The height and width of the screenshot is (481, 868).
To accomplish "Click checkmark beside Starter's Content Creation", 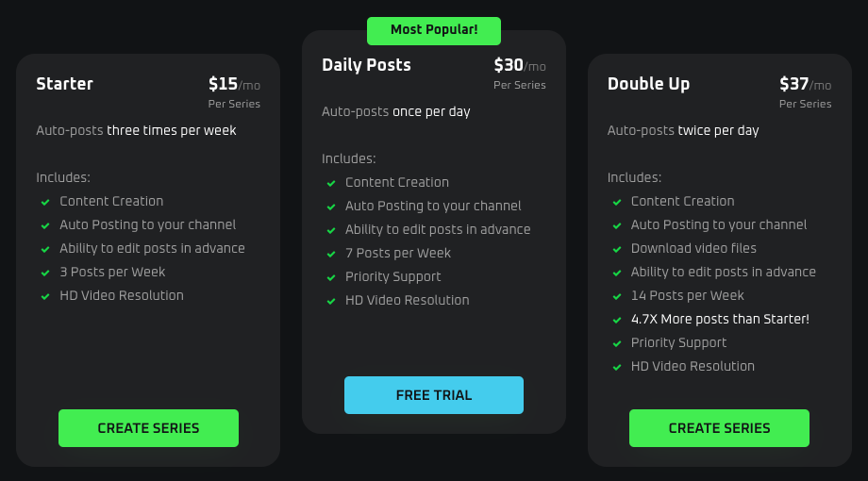I will pyautogui.click(x=45, y=202).
